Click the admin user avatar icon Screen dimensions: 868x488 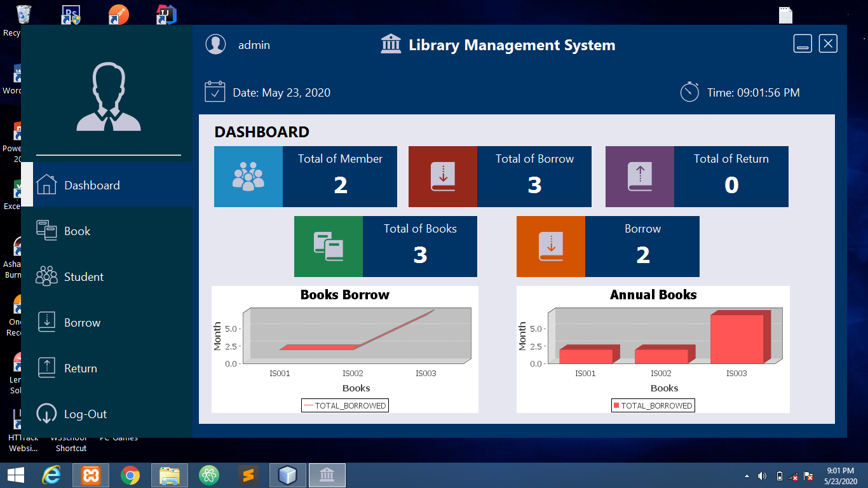click(215, 44)
